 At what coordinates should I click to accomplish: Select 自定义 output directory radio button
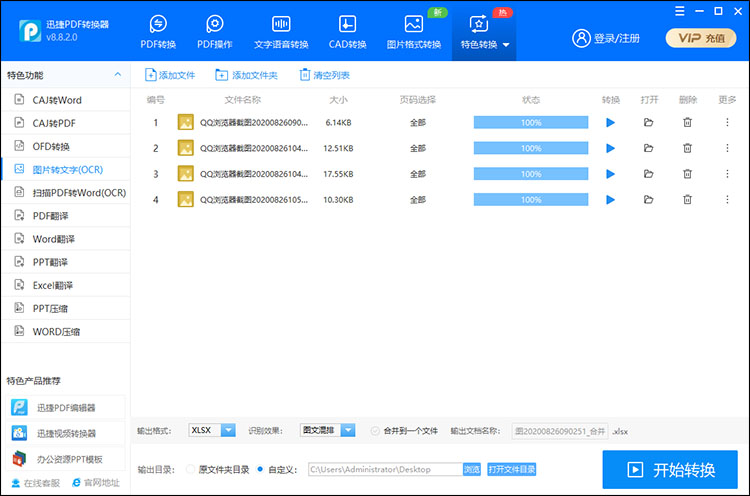pyautogui.click(x=260, y=469)
